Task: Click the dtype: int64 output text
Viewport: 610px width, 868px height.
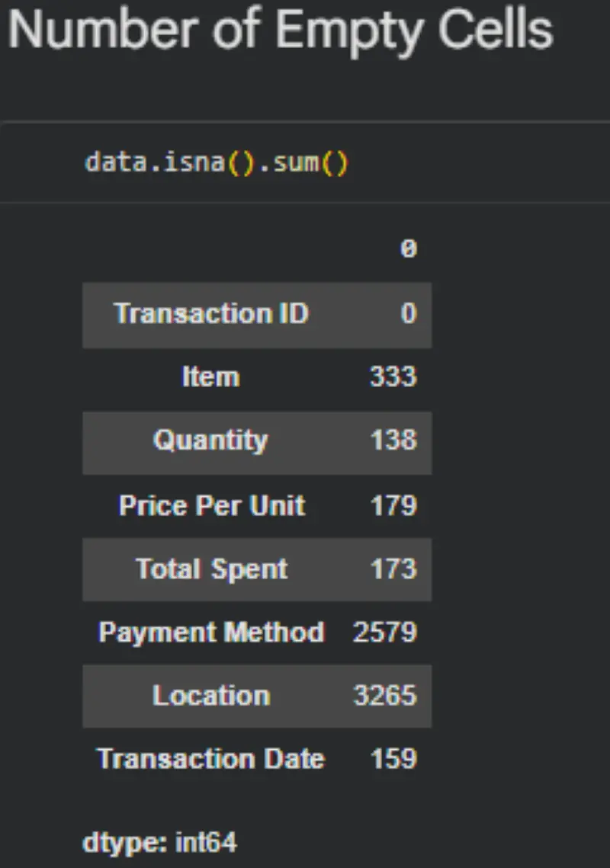Action: (159, 843)
